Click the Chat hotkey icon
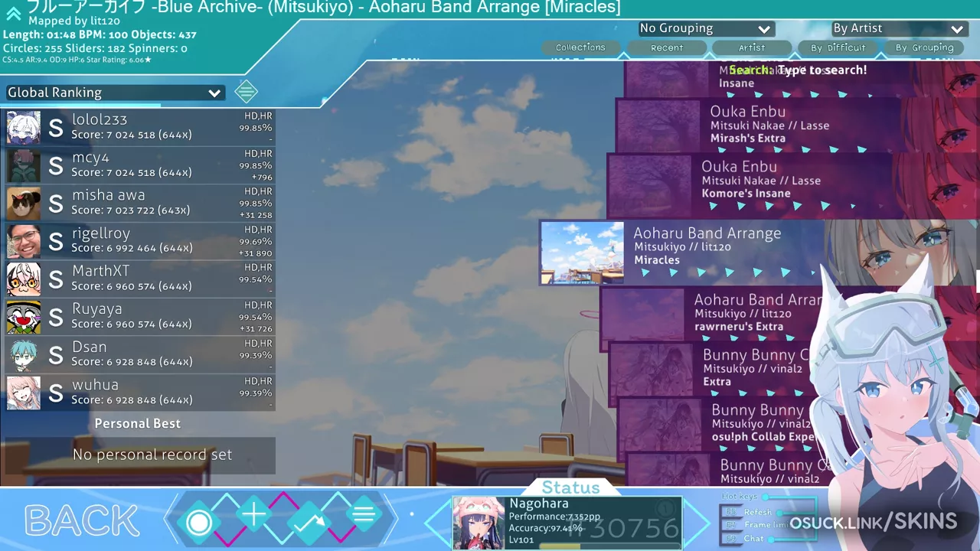980x551 pixels. coord(730,538)
